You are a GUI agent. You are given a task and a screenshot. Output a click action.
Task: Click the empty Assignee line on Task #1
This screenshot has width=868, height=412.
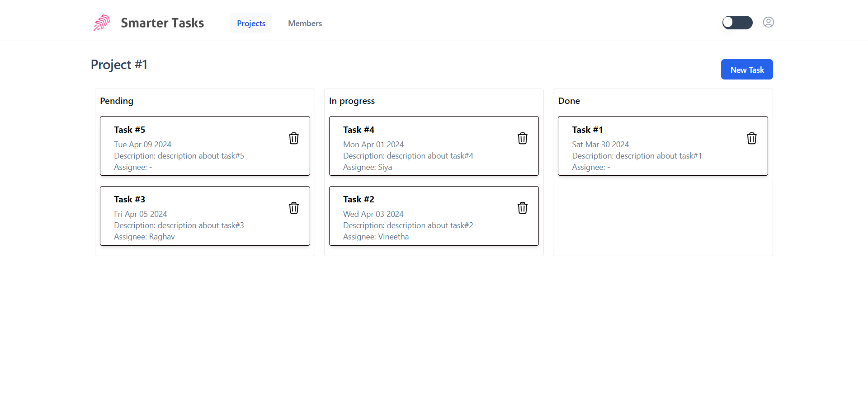pos(591,167)
